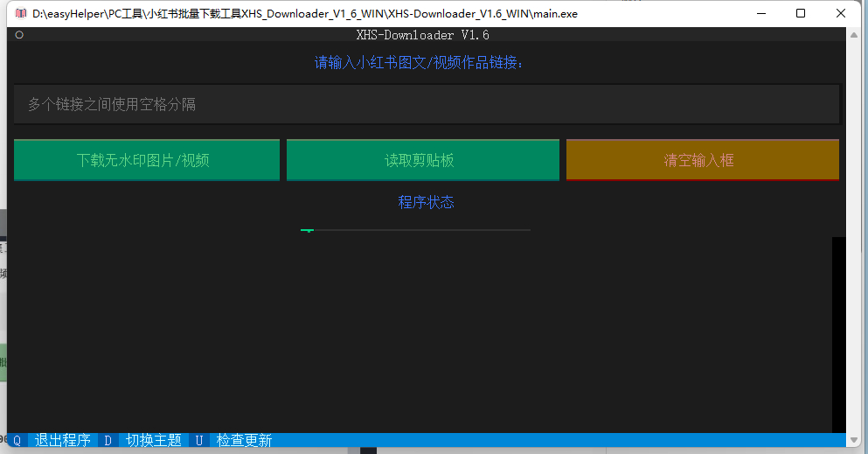868x454 pixels.
Task: Click the Q key hint in the footer
Action: pos(17,440)
